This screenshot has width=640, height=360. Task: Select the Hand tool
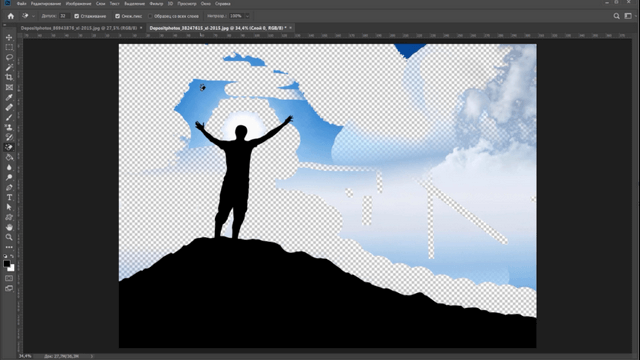point(9,227)
